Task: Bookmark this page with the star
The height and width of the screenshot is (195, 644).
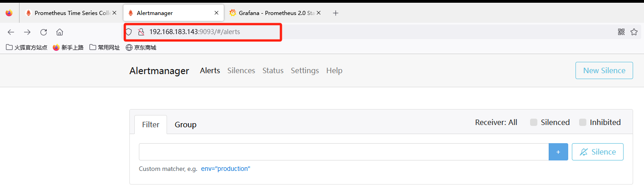Action: pos(634,32)
